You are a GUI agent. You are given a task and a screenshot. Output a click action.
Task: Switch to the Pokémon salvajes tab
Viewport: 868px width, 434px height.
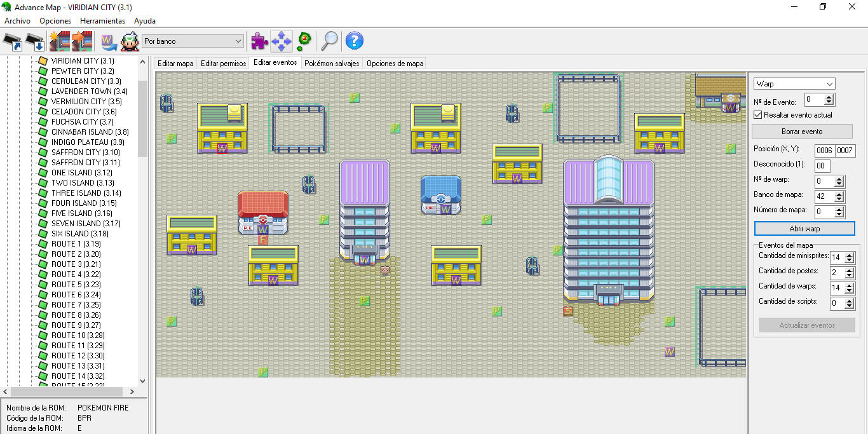tap(332, 64)
